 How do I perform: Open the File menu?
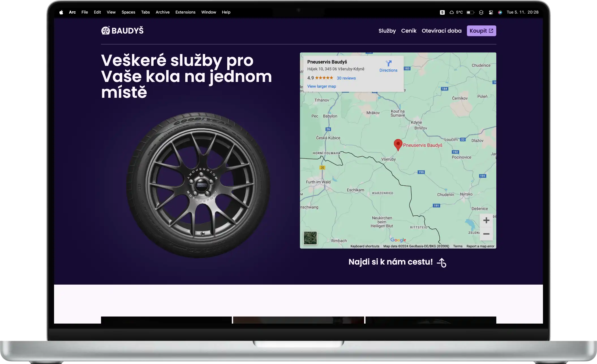pyautogui.click(x=85, y=12)
